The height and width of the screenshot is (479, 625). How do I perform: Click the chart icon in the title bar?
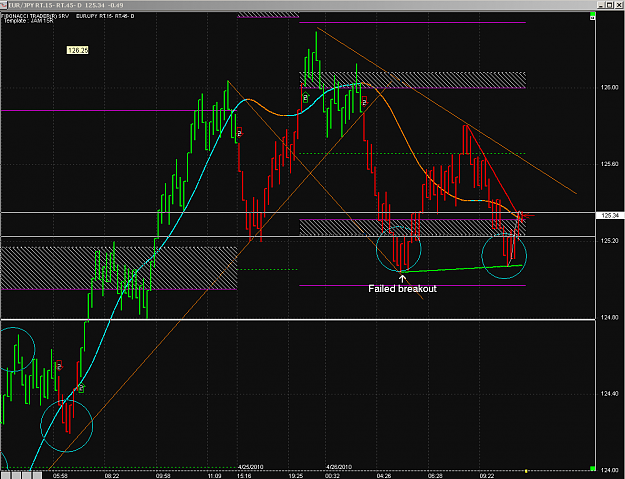4,5
